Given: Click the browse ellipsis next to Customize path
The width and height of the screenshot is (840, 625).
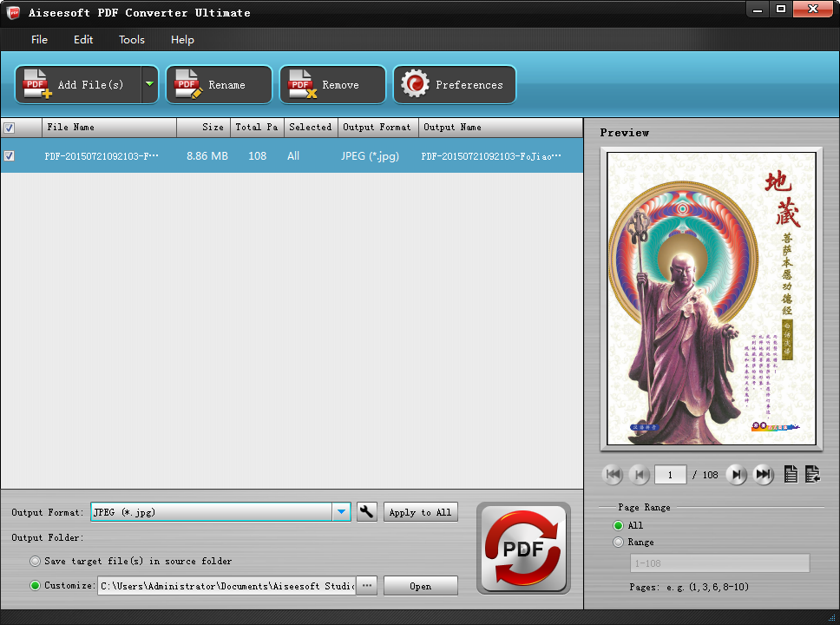Looking at the screenshot, I should 366,585.
